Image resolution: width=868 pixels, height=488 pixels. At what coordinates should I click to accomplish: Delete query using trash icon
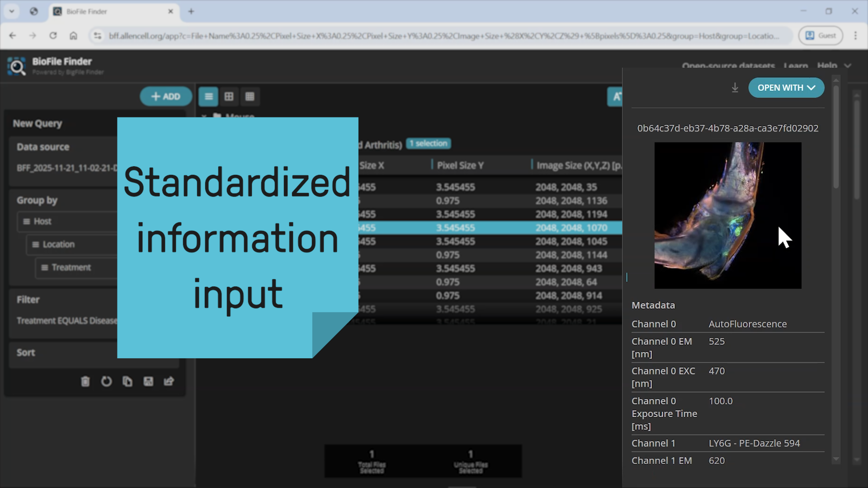coord(85,381)
